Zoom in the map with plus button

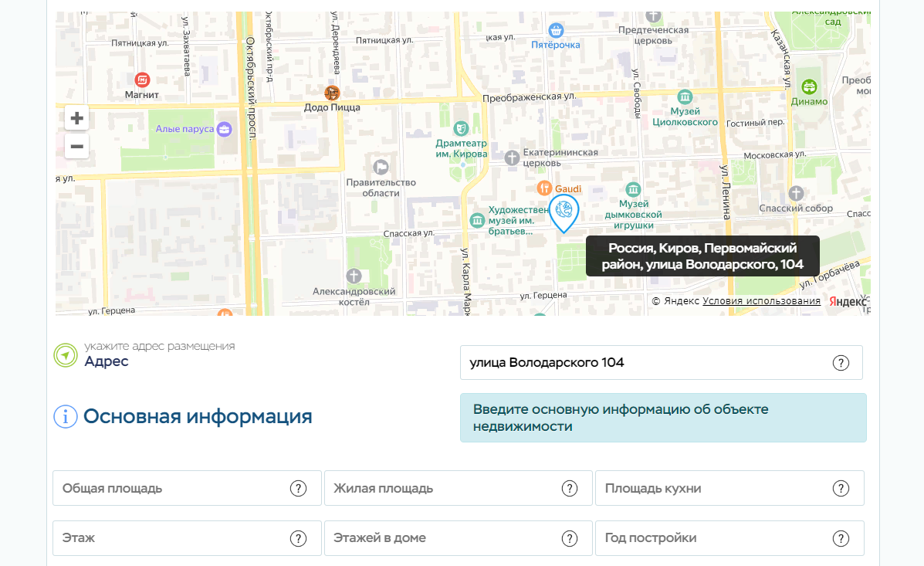tap(76, 118)
